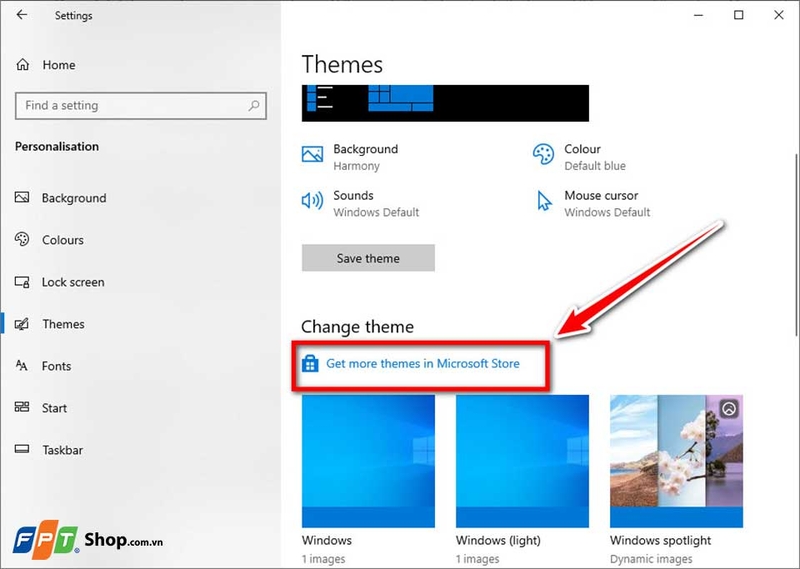Click the Save theme button
800x569 pixels.
coord(368,258)
